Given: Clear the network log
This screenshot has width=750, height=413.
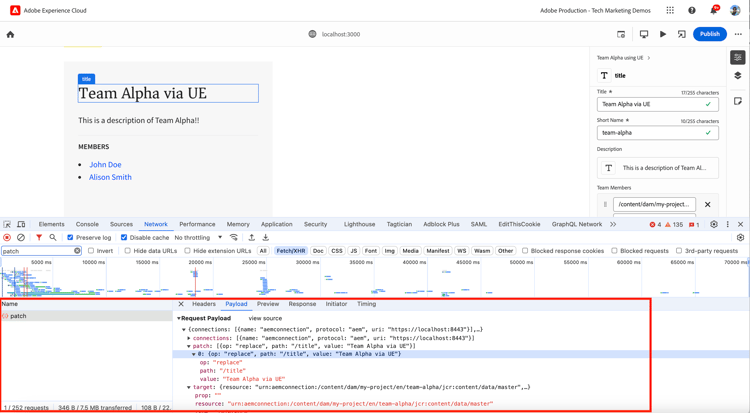Looking at the screenshot, I should point(21,237).
